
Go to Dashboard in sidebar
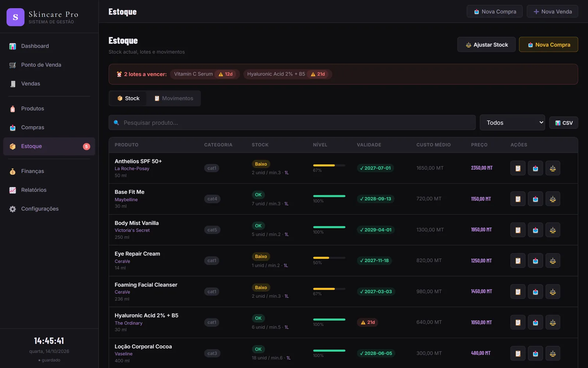point(49,46)
